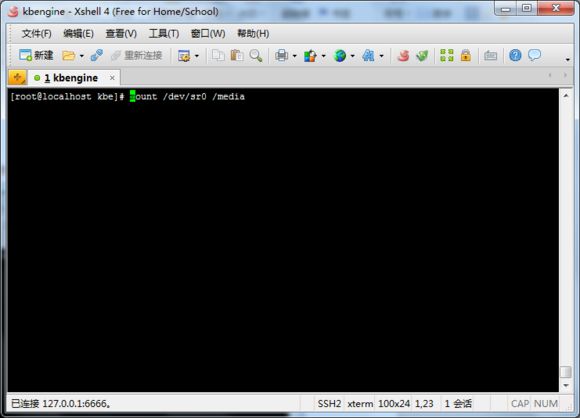Click terminal scrollbar down arrow
The height and width of the screenshot is (418, 580).
[x=566, y=385]
